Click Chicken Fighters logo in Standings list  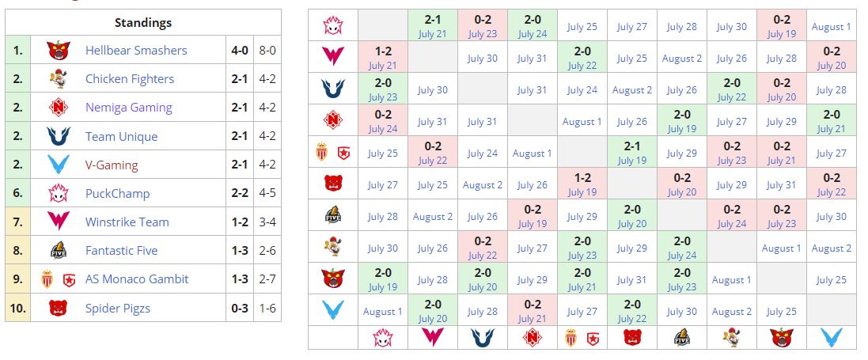click(58, 79)
